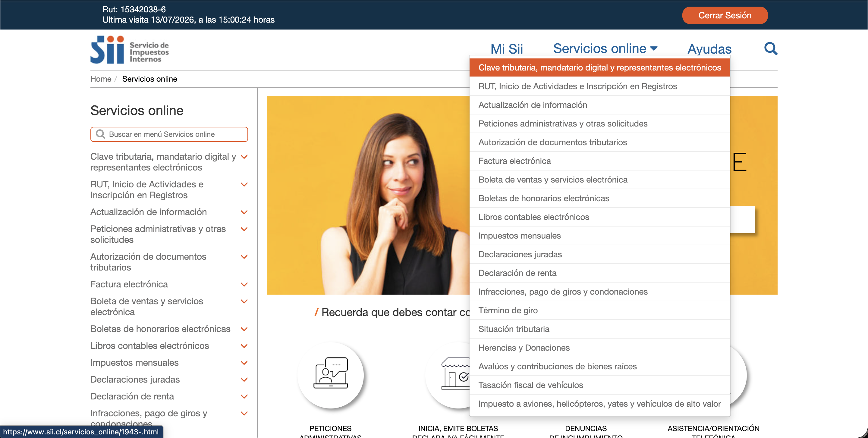
Task: Select Situación tributaria menu item
Action: click(x=600, y=329)
